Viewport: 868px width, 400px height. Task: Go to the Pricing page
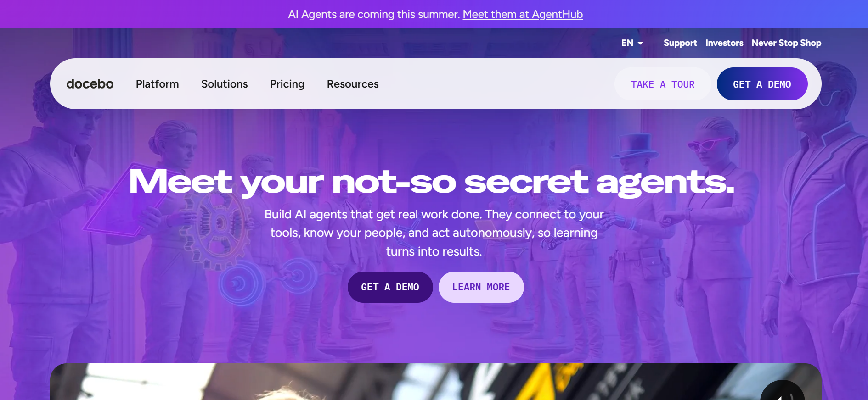pyautogui.click(x=287, y=84)
